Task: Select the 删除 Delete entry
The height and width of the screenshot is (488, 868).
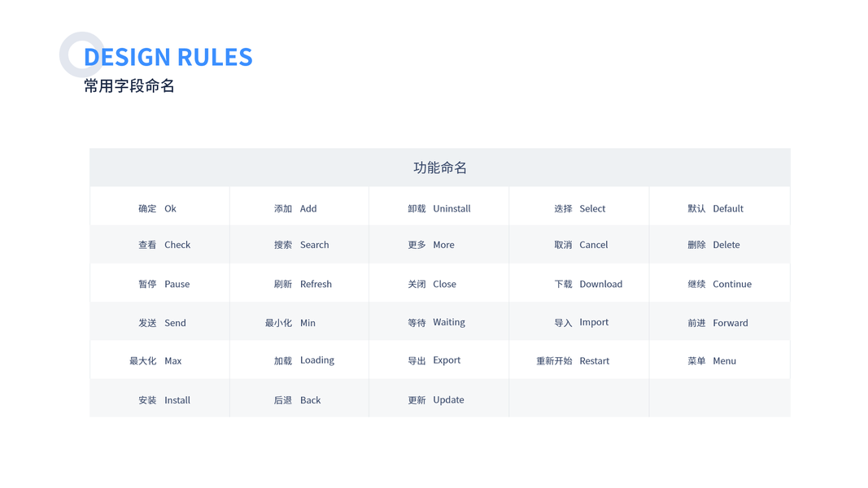Action: tap(713, 245)
